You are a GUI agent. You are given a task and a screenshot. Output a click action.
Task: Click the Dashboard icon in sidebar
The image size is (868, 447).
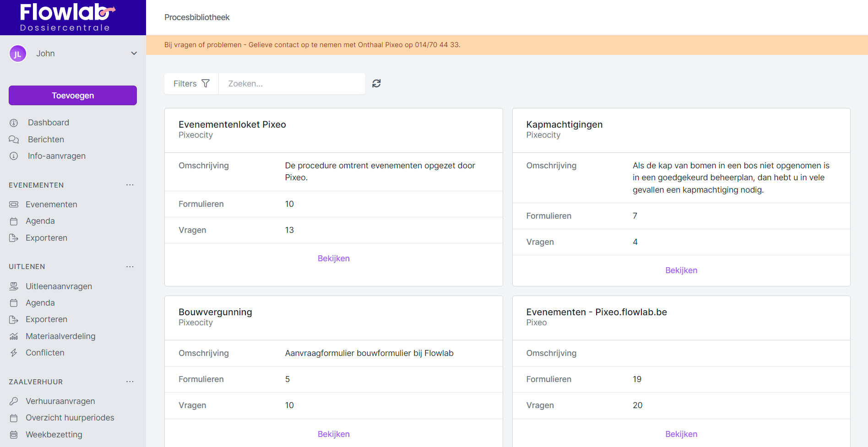pos(14,123)
